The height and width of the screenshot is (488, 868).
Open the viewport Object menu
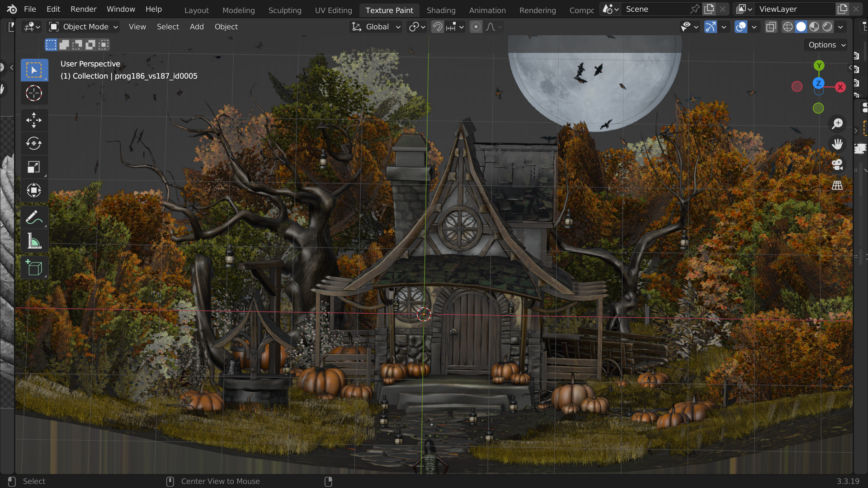point(226,27)
